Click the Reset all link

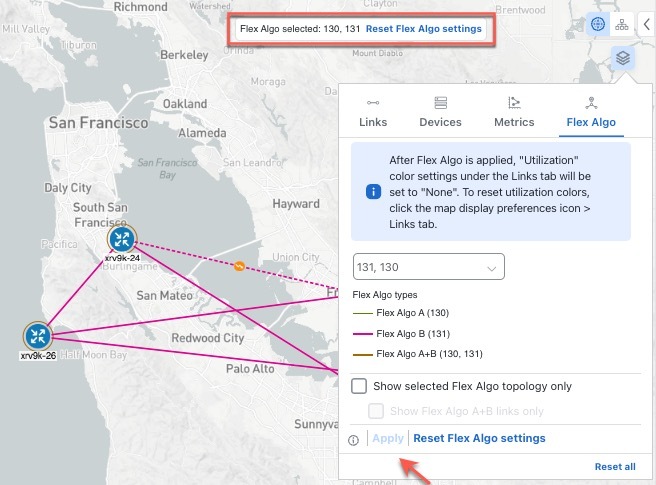click(615, 467)
